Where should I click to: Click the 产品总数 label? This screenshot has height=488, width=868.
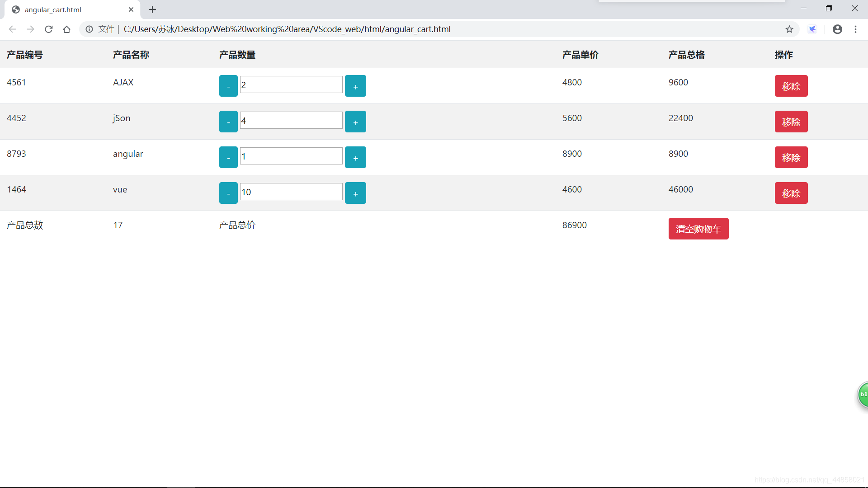tap(25, 225)
